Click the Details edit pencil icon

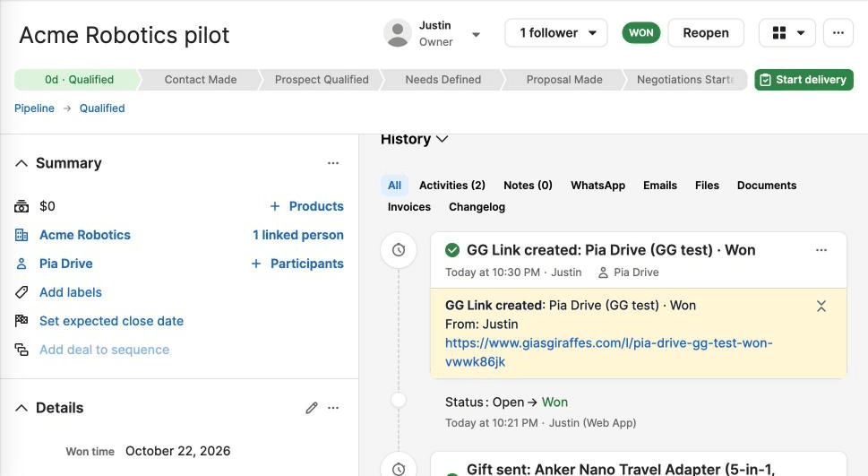[x=312, y=408]
